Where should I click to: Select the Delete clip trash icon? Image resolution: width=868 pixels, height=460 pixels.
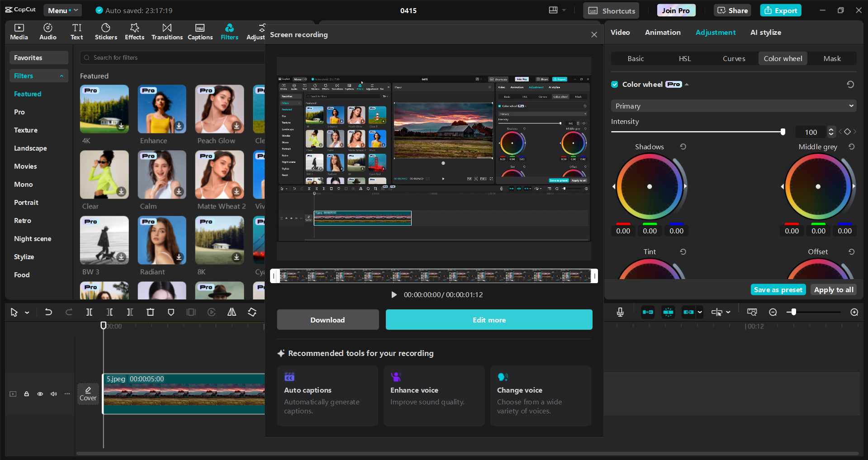coord(151,312)
